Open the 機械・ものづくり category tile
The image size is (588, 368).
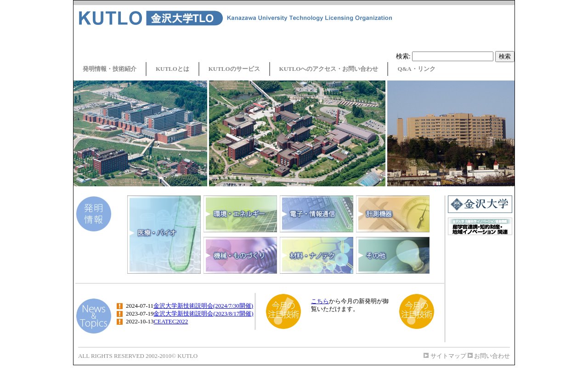point(240,255)
